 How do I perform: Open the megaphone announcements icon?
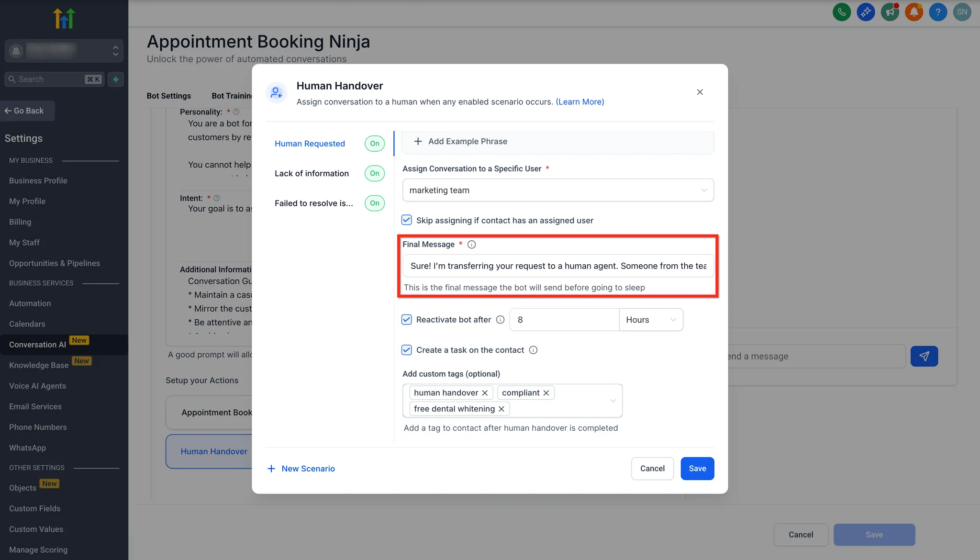pos(890,12)
